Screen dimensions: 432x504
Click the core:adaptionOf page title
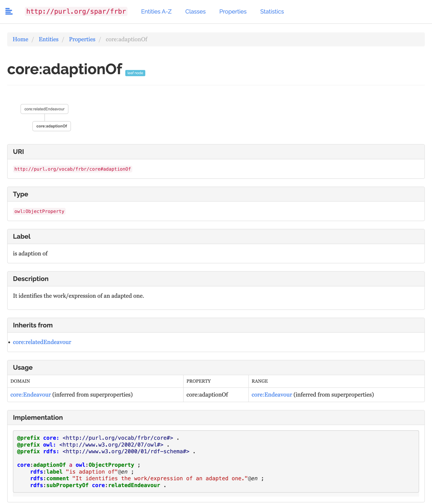pyautogui.click(x=65, y=69)
